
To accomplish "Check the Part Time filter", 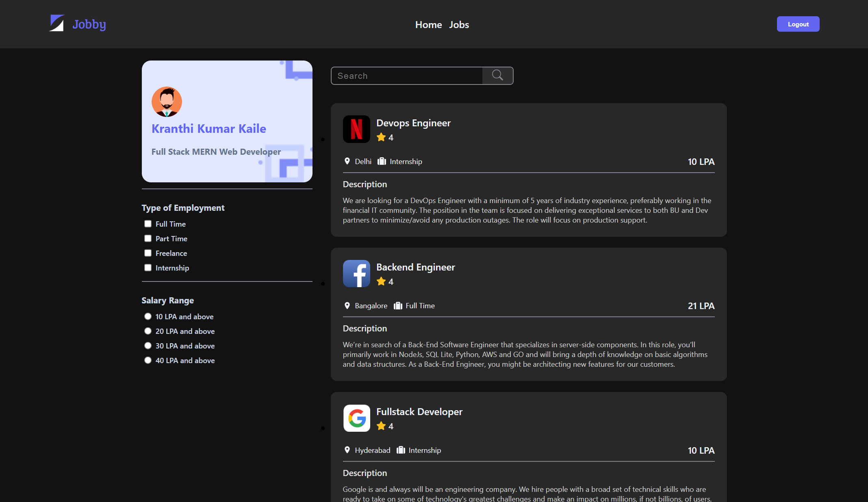I will tap(148, 238).
